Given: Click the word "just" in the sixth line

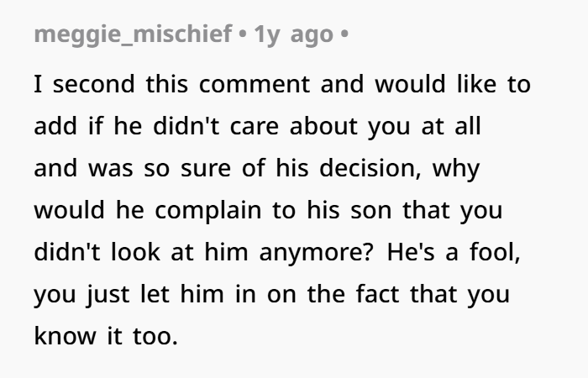Looking at the screenshot, I should click(x=108, y=295).
